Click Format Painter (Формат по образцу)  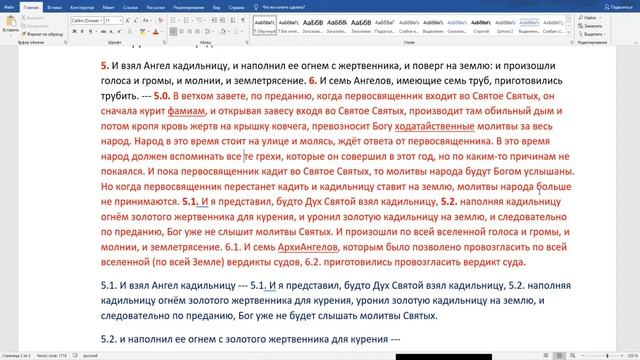pyautogui.click(x=42, y=34)
